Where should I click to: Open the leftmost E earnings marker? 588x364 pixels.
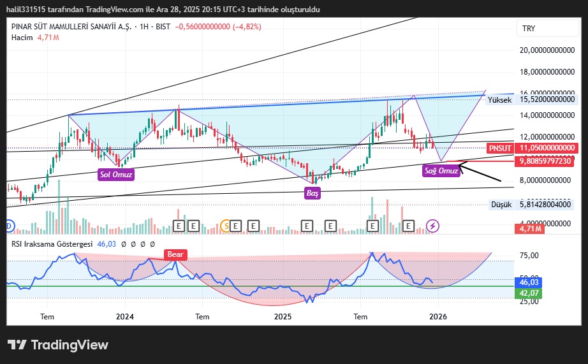click(179, 226)
